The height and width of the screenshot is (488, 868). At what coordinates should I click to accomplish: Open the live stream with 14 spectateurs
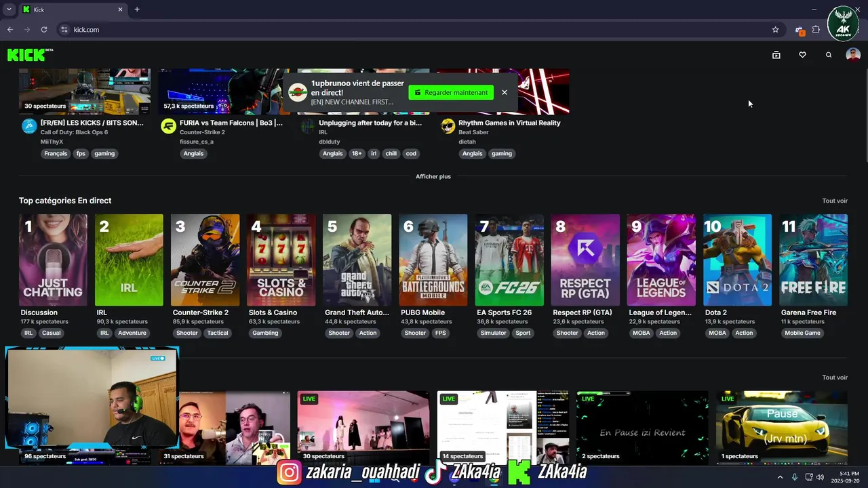pos(503,428)
